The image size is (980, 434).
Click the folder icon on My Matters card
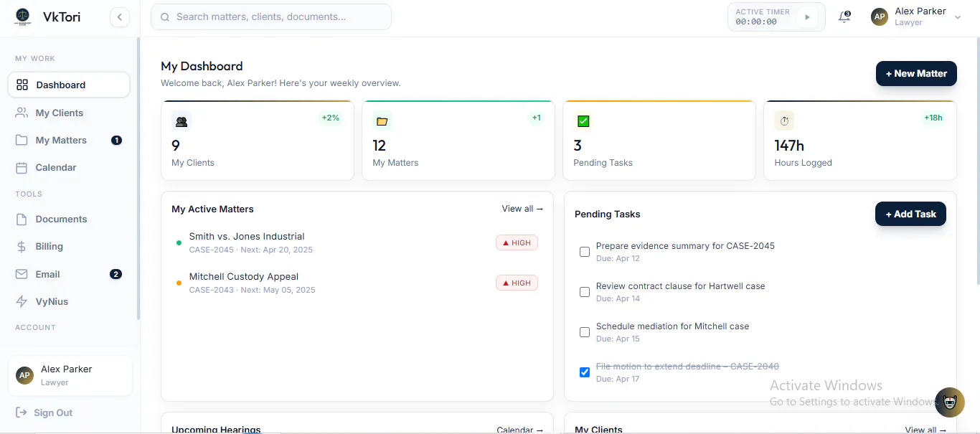[382, 121]
